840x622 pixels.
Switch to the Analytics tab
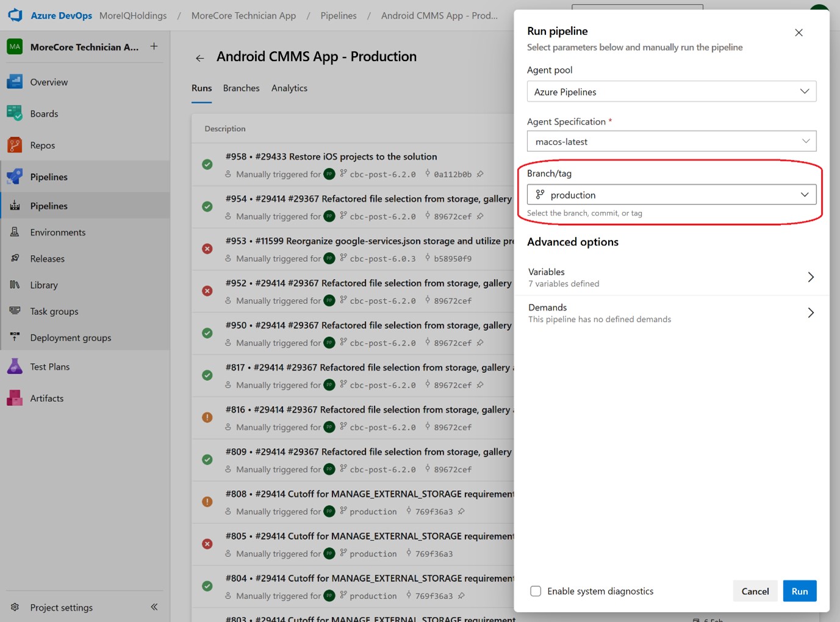tap(289, 89)
